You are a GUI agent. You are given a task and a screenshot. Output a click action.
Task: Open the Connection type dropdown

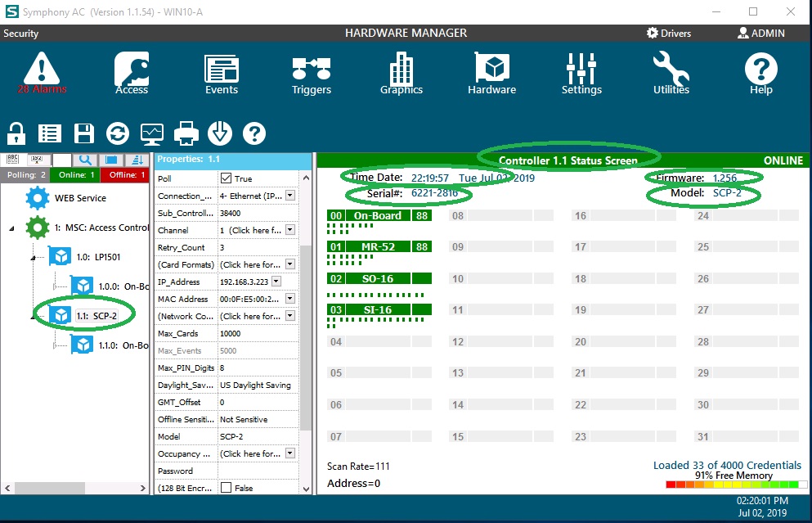coord(290,196)
